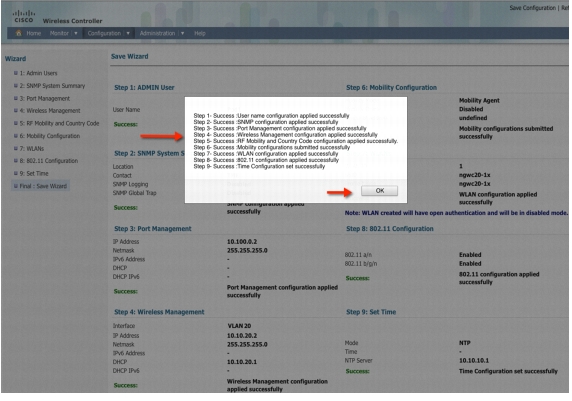Click 'Step 9- Success' line in dialog
The image size is (572, 401).
click(x=259, y=166)
